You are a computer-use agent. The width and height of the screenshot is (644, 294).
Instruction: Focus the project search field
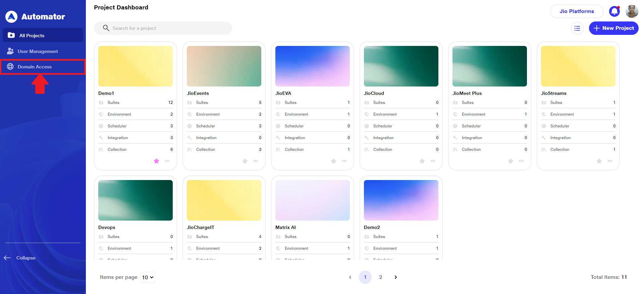pyautogui.click(x=168, y=28)
